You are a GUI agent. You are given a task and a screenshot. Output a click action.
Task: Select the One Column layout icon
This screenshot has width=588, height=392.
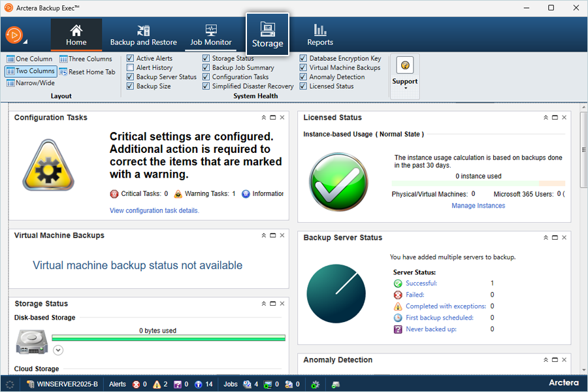[x=10, y=59]
